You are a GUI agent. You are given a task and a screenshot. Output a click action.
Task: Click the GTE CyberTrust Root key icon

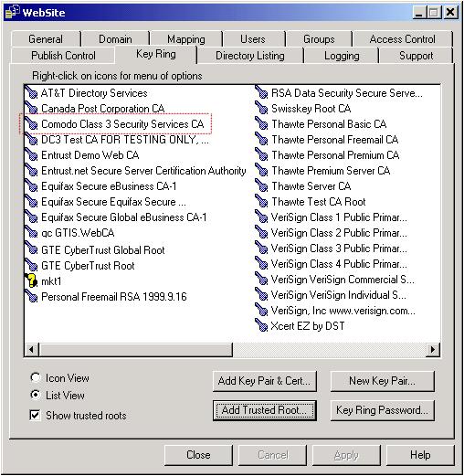pyautogui.click(x=31, y=265)
